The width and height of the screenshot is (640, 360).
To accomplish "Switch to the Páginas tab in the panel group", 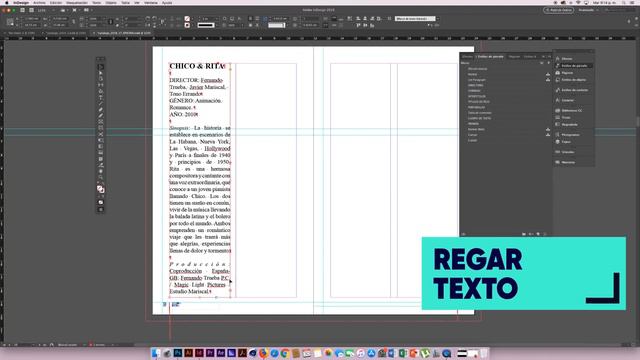I will 514,57.
